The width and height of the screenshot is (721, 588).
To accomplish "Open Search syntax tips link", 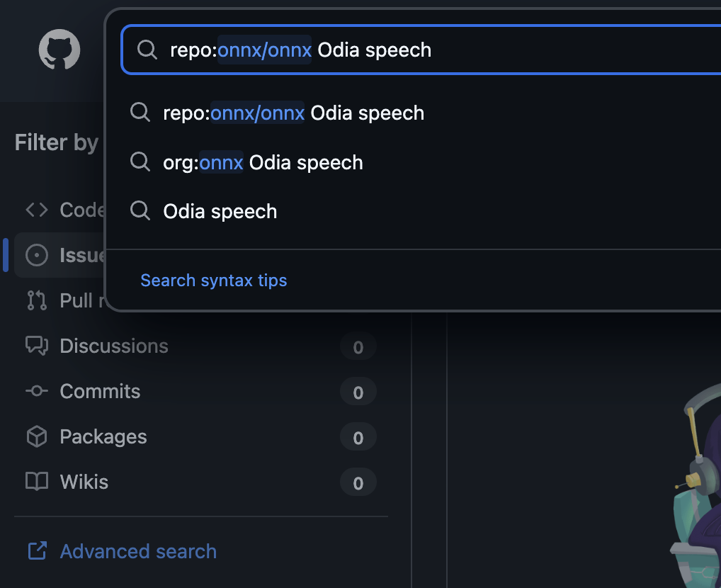I will coord(214,281).
